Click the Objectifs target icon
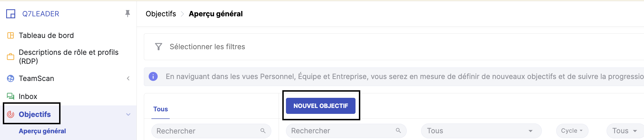Image resolution: width=644 pixels, height=140 pixels. coord(10,114)
